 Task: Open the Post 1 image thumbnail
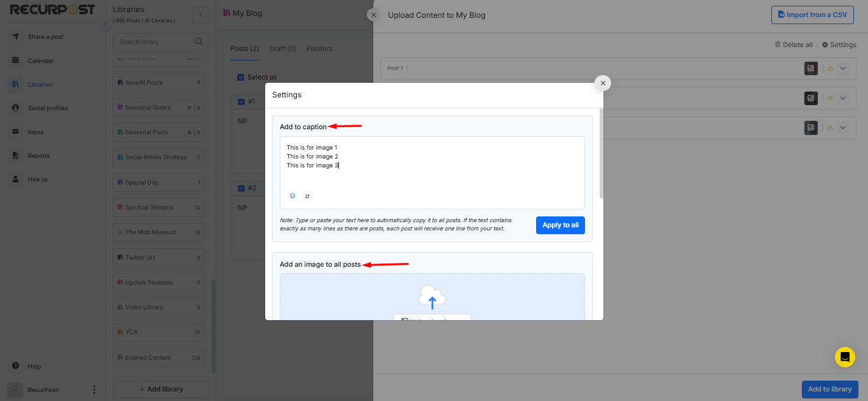click(x=811, y=69)
